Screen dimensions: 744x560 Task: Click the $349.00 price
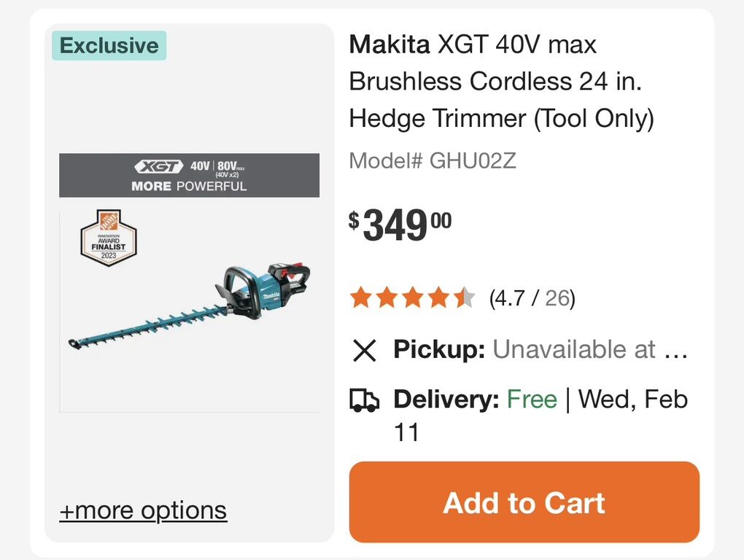(x=400, y=225)
